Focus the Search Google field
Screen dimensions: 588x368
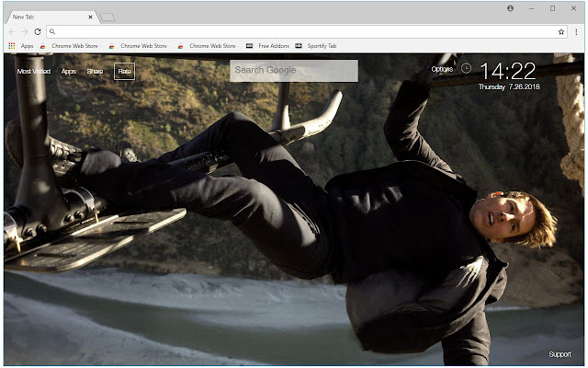pyautogui.click(x=294, y=71)
